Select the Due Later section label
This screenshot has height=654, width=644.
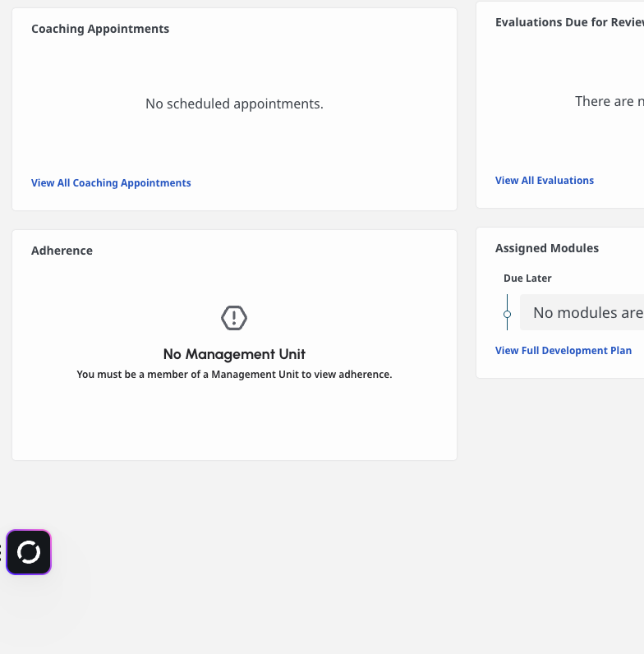coord(527,279)
